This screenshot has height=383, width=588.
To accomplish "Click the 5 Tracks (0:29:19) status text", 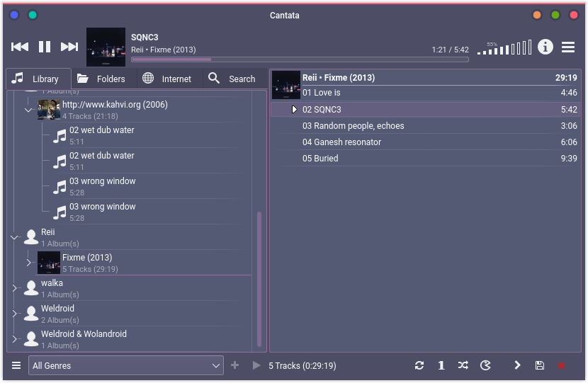I will (x=303, y=366).
